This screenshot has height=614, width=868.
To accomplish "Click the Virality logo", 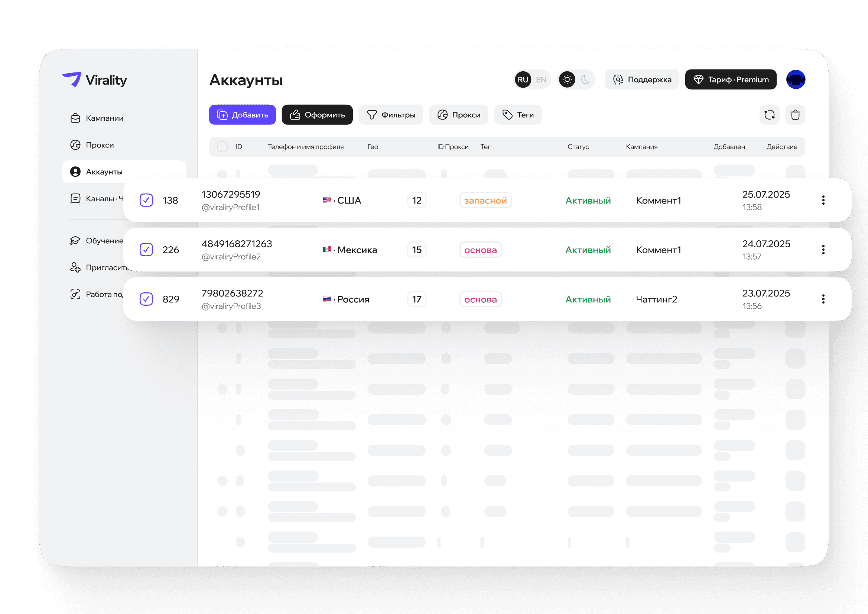I will click(x=94, y=80).
